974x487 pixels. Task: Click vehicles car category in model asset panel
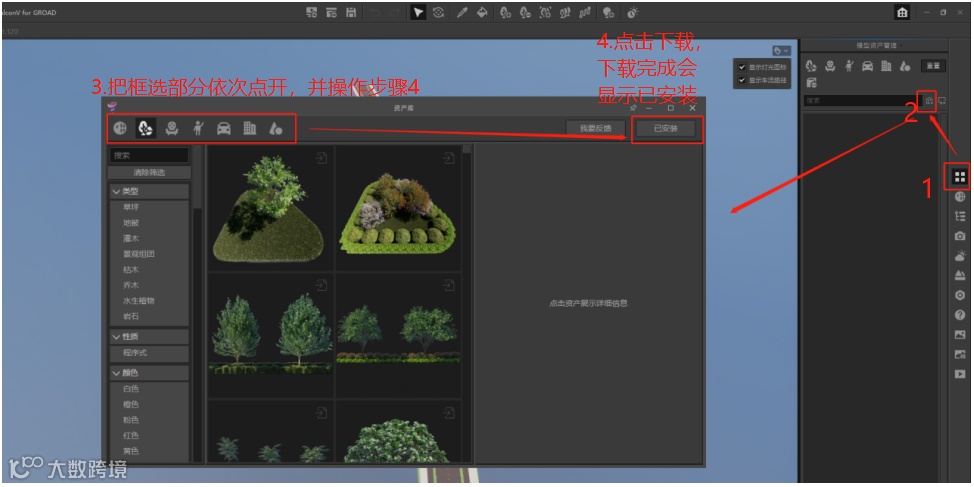tap(868, 66)
